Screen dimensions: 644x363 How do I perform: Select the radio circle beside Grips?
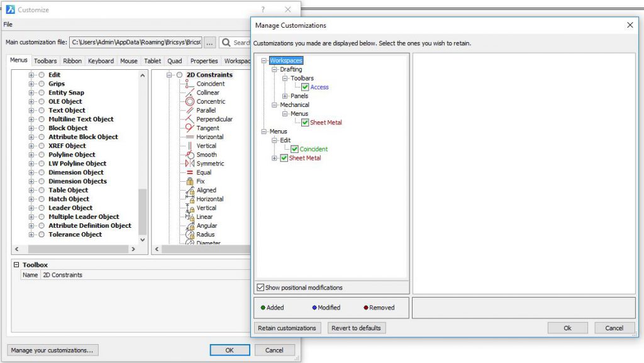(x=41, y=84)
